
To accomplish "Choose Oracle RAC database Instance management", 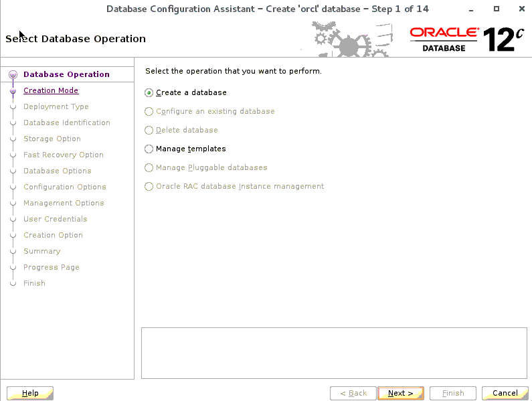I will pyautogui.click(x=149, y=187).
